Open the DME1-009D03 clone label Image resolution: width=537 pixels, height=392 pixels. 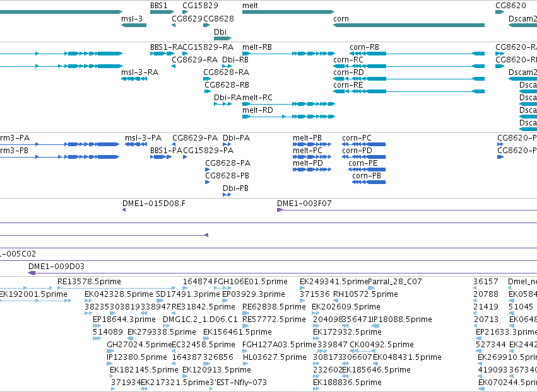tap(56, 267)
